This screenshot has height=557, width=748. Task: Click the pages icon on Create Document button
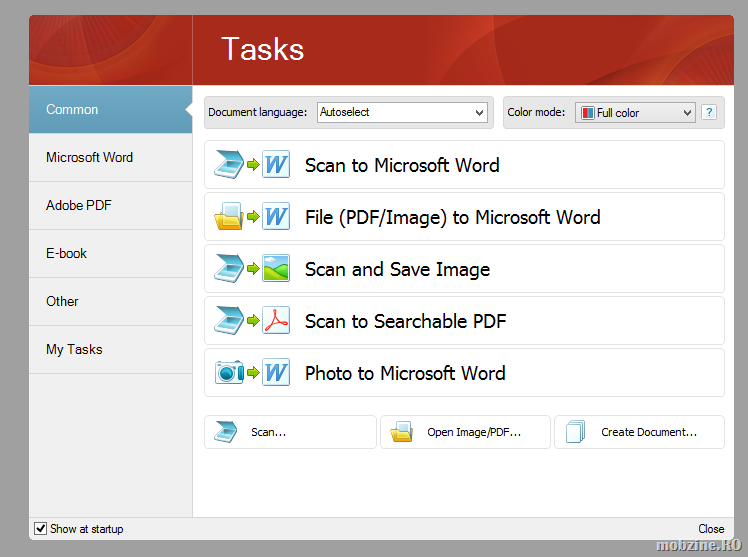click(x=575, y=432)
